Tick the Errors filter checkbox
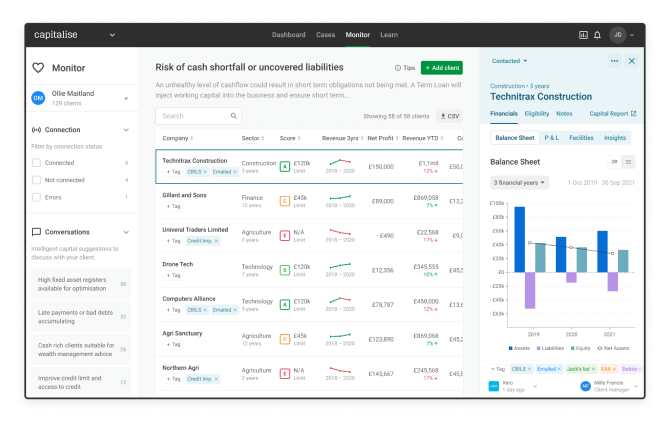The height and width of the screenshot is (429, 670). pyautogui.click(x=37, y=197)
